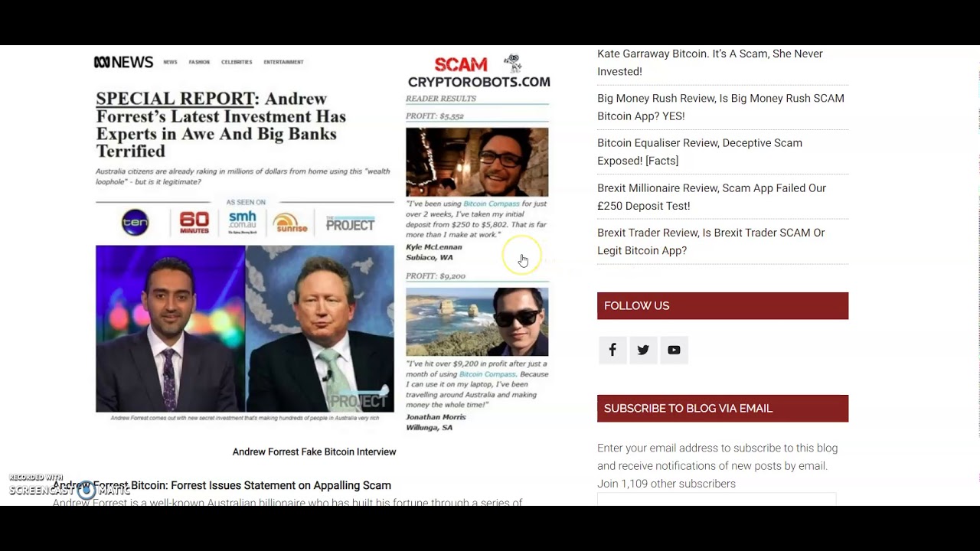Click the Sunrise program logo
980x551 pixels.
290,223
